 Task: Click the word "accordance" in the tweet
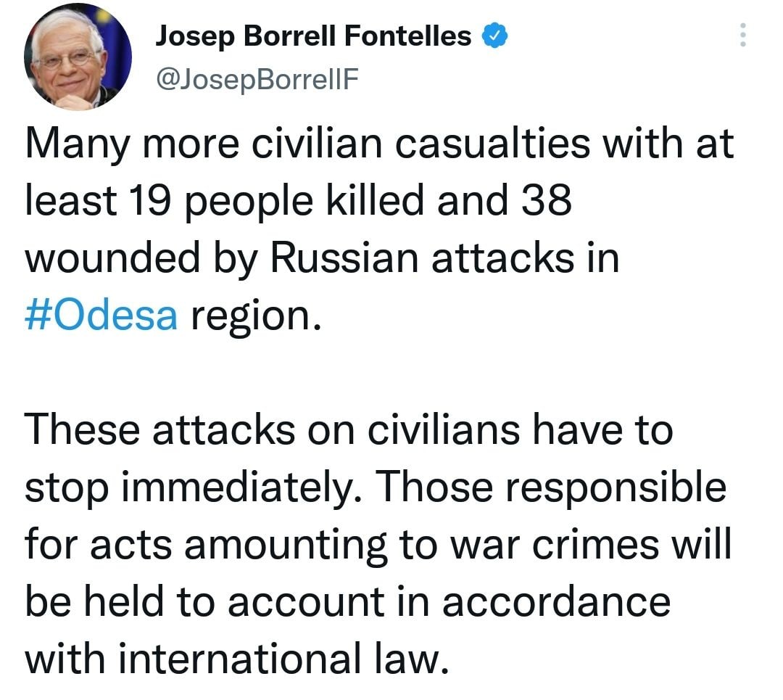click(556, 601)
